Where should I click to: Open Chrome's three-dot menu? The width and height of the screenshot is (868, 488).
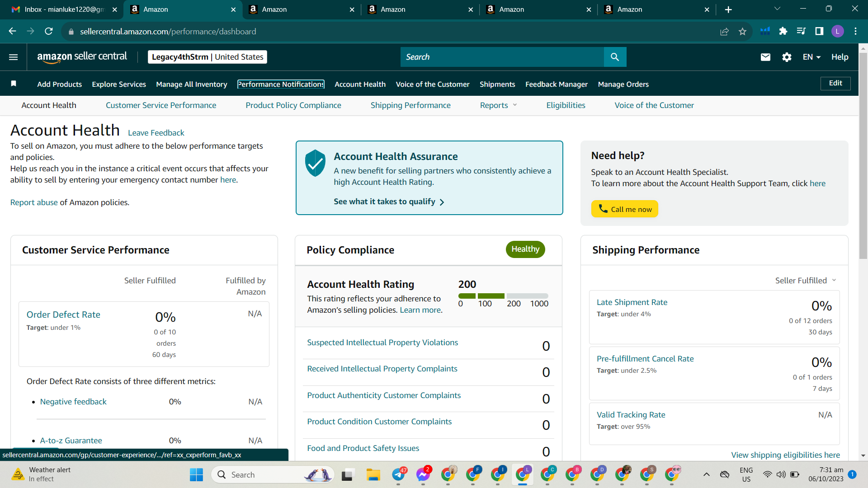855,31
